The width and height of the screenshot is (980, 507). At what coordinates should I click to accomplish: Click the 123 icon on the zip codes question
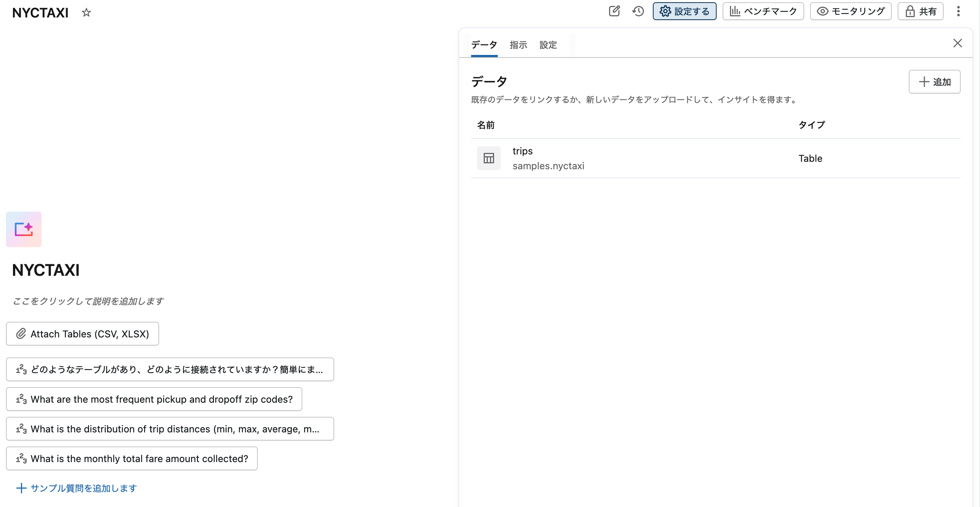pos(21,399)
